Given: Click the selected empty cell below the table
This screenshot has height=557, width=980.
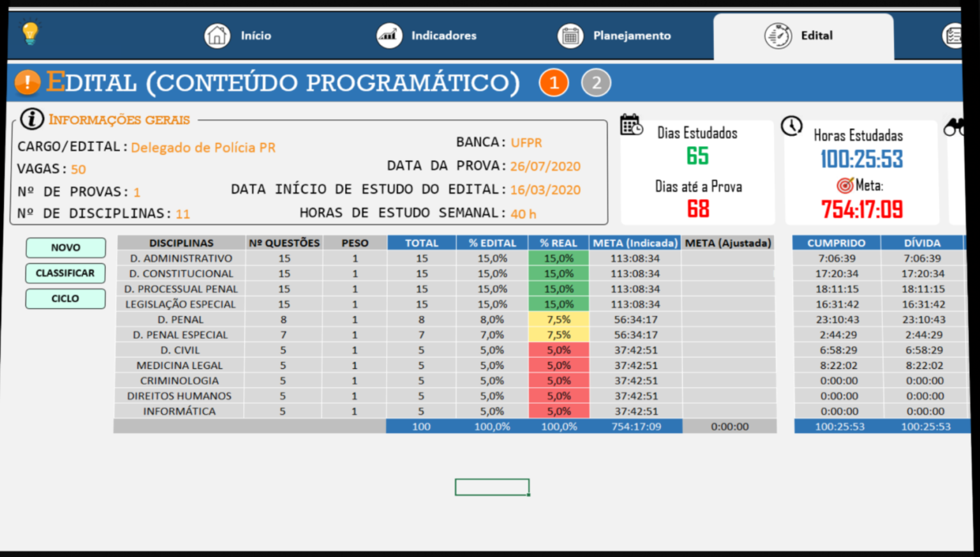Looking at the screenshot, I should pyautogui.click(x=492, y=487).
